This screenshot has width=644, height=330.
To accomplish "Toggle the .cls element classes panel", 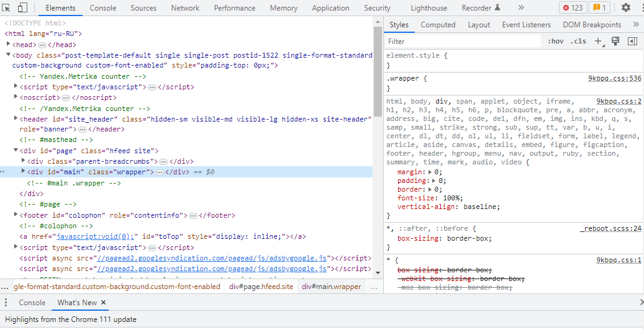I will [578, 42].
